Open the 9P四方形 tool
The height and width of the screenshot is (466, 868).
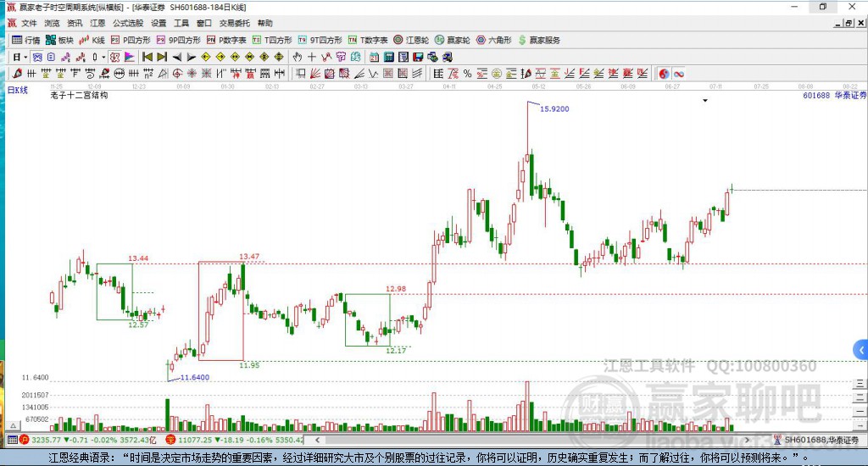click(179, 40)
